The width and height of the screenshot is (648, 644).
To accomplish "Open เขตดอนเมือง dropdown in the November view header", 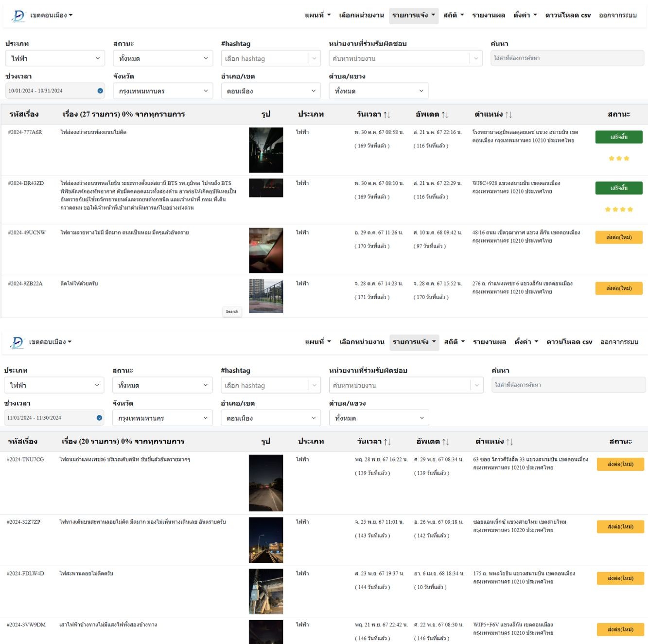I will tap(51, 342).
